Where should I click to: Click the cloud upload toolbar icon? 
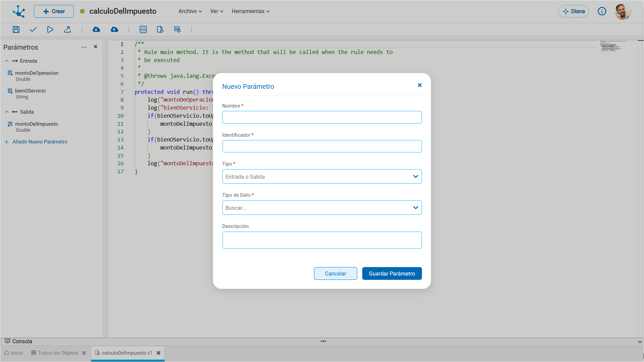pyautogui.click(x=114, y=29)
